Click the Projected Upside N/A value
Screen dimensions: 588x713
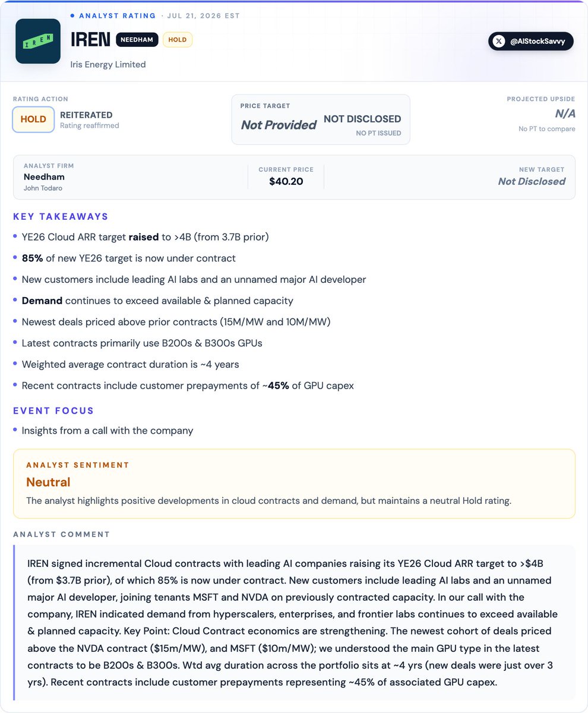(x=565, y=113)
